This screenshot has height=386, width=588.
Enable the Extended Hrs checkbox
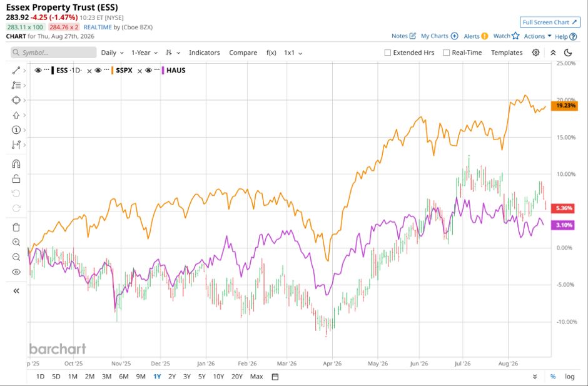(388, 53)
